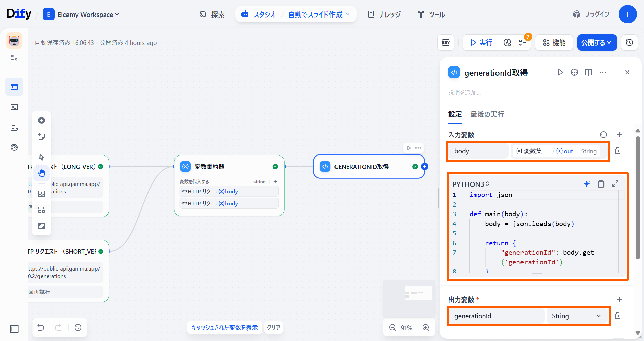This screenshot has width=644, height=341.
Task: Add a new output variable
Action: point(620,300)
